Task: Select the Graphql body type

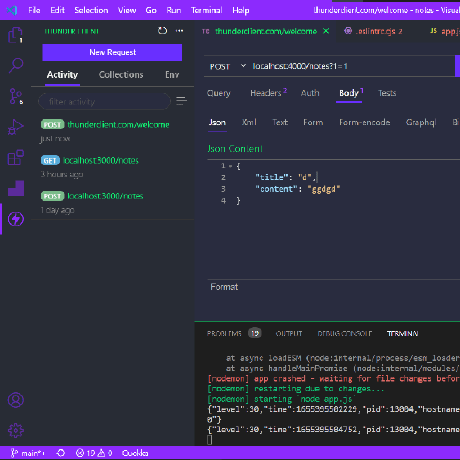Action: (421, 122)
